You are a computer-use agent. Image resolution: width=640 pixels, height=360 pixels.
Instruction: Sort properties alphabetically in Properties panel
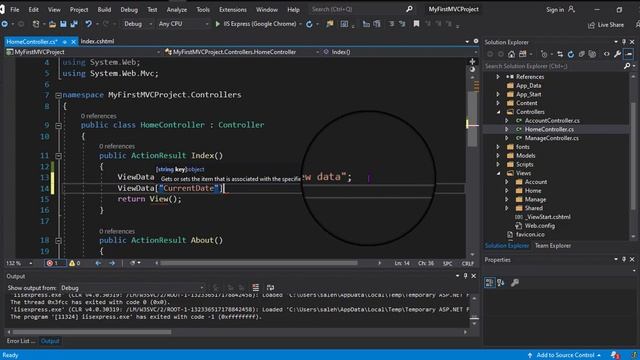pos(501,282)
